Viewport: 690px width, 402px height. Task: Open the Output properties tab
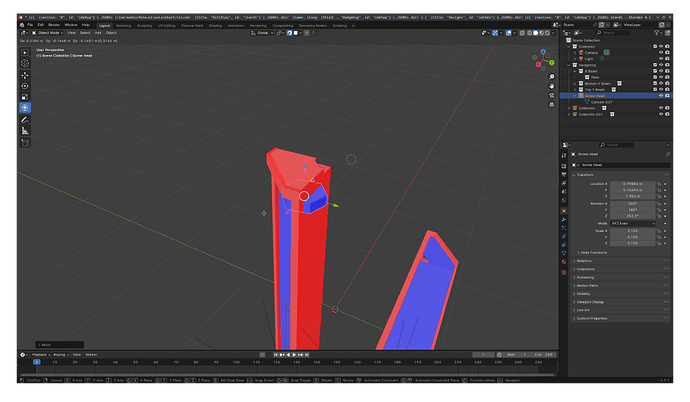click(564, 175)
